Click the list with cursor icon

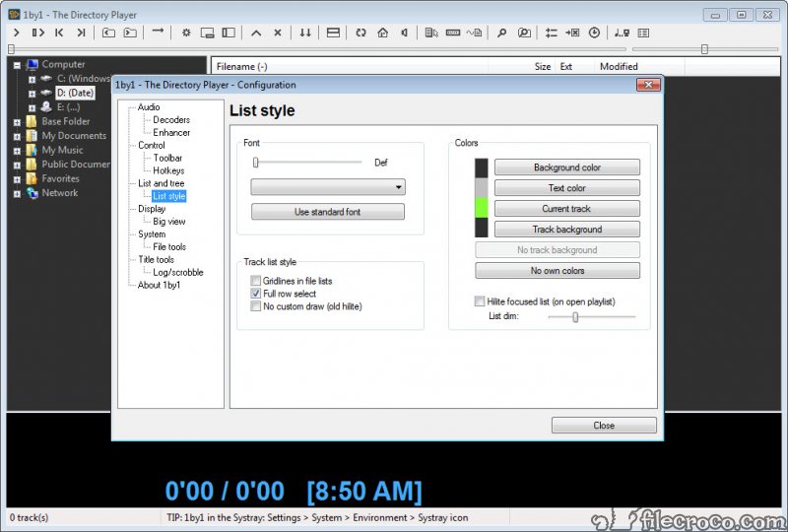coord(431,33)
